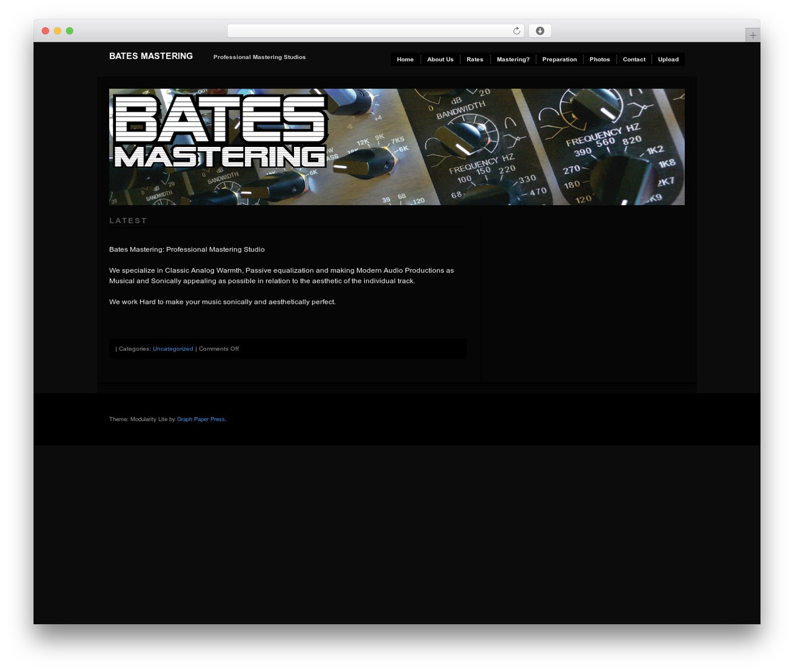
Task: Click 'Theme: Modularity Lite by' footer text
Action: coord(142,420)
